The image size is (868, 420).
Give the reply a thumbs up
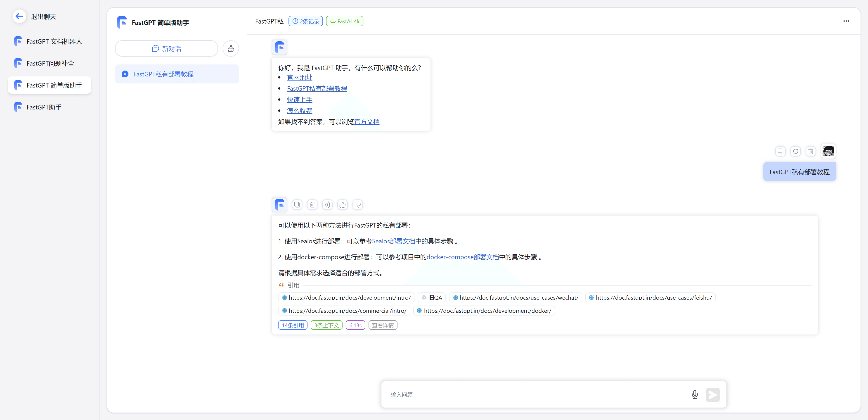342,205
